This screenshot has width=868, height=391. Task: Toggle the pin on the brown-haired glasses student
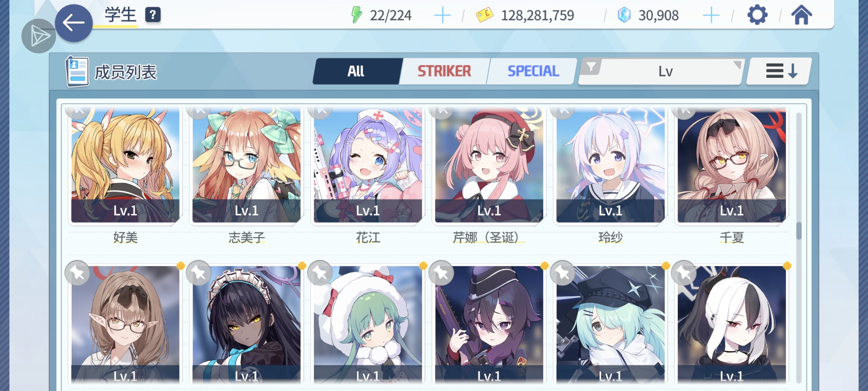[77, 273]
